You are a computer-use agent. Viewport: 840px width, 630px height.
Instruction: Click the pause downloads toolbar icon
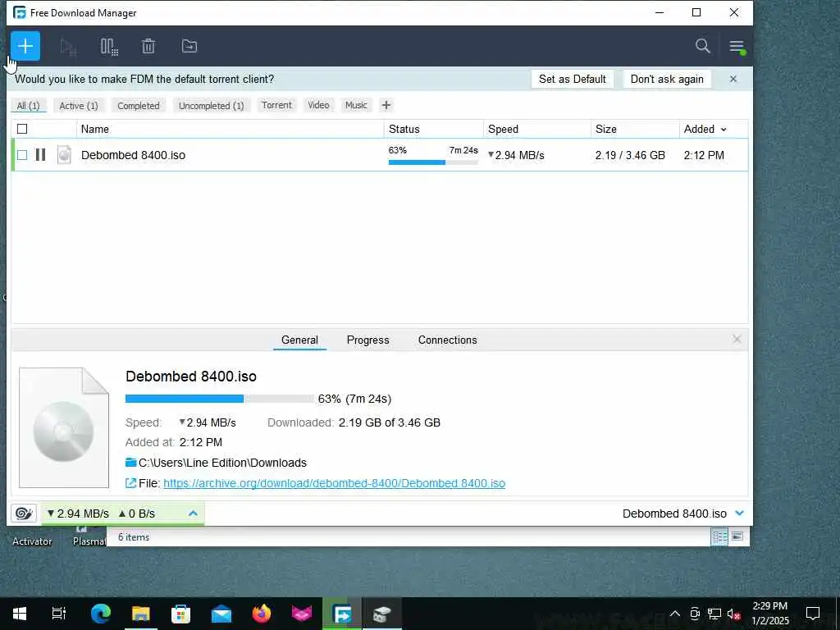(x=109, y=47)
